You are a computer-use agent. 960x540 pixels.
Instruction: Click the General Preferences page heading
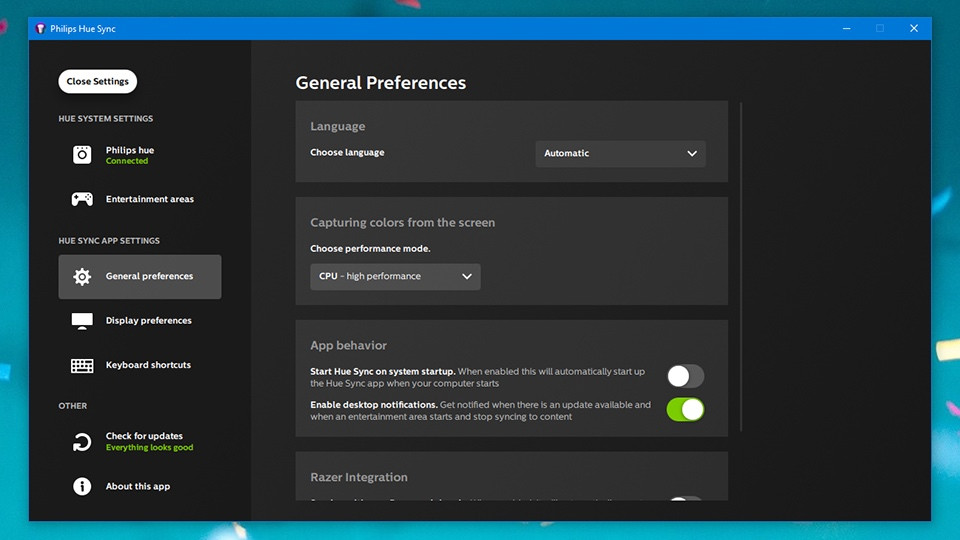click(x=380, y=83)
